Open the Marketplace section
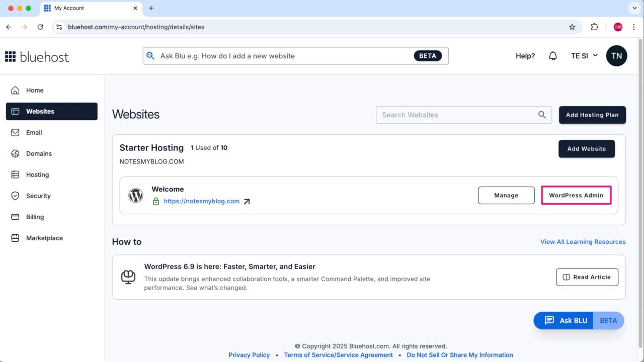This screenshot has height=362, width=644. (x=44, y=238)
